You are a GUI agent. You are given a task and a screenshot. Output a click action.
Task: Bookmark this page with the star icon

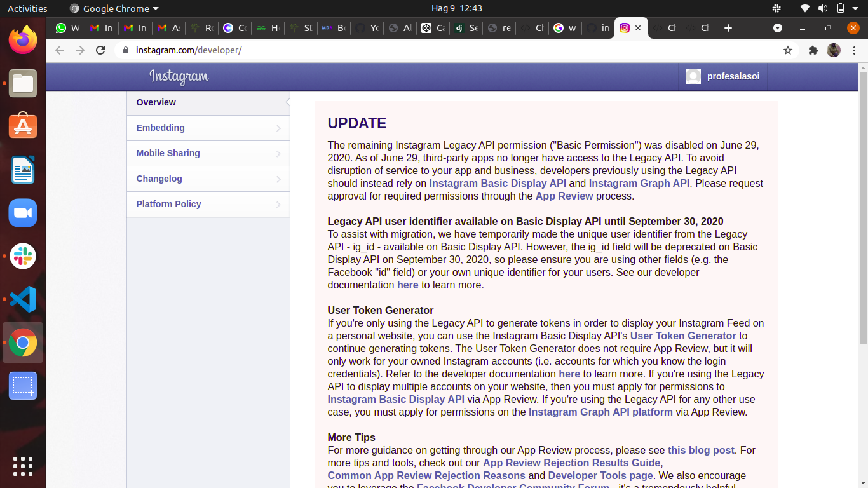pyautogui.click(x=788, y=50)
